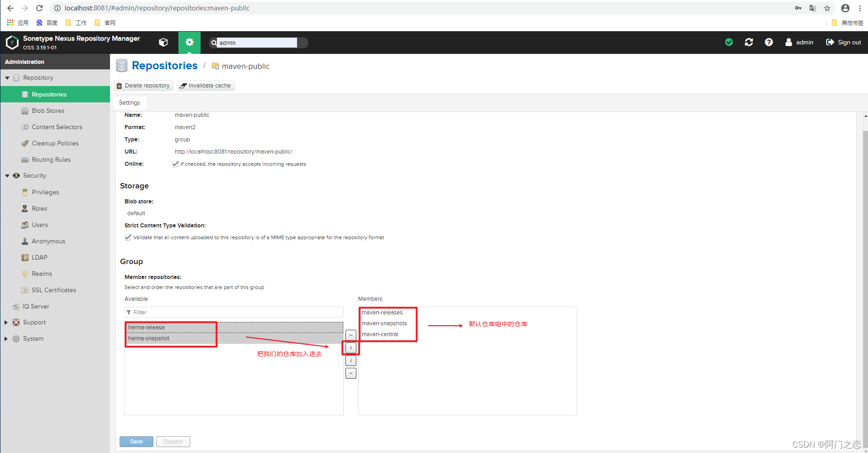Open Routing Rules

pos(51,159)
